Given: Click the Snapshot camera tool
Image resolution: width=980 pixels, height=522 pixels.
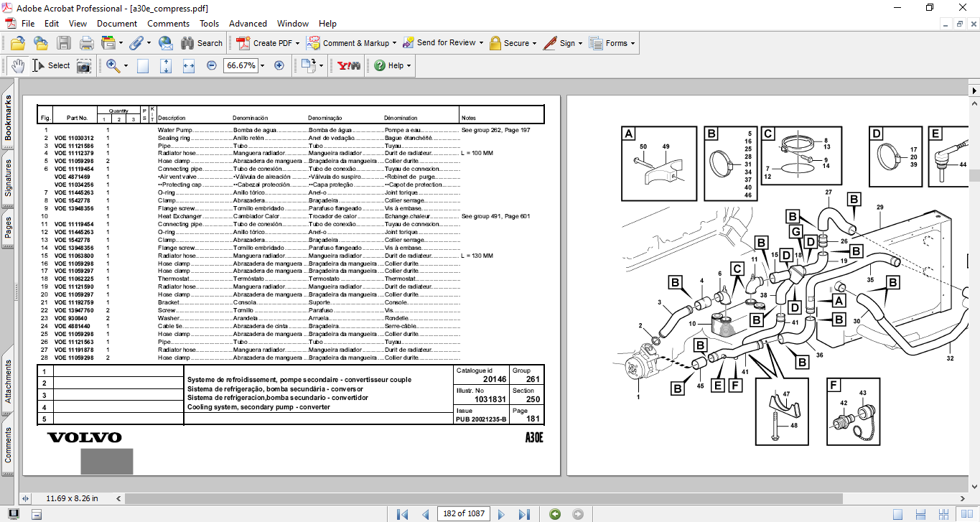Looking at the screenshot, I should tap(84, 65).
